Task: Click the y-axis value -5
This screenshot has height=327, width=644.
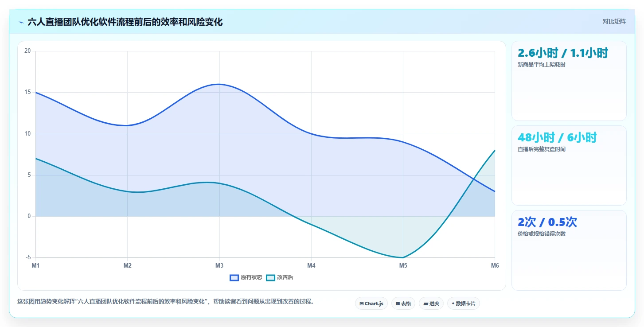Action: point(28,257)
